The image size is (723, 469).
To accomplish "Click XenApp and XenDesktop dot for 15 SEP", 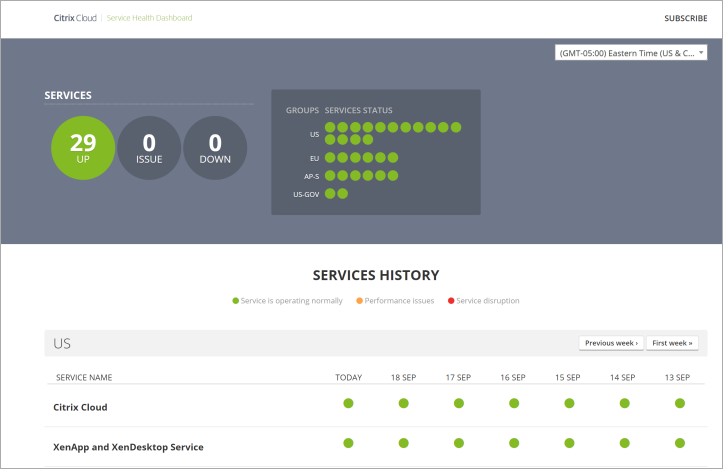I will (569, 443).
